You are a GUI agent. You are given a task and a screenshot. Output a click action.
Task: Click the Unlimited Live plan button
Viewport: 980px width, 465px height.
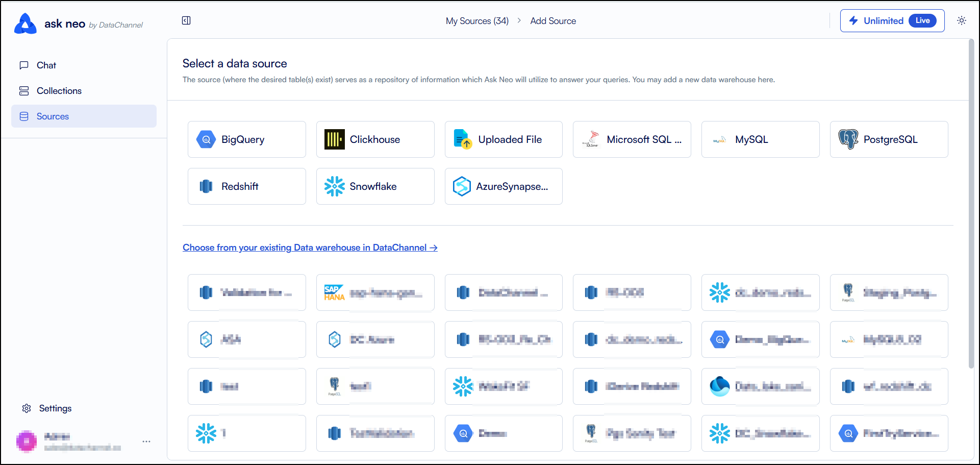click(x=892, y=21)
